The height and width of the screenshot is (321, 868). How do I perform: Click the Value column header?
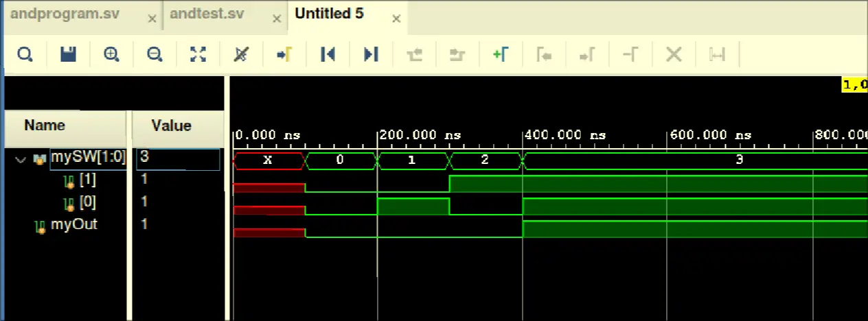[171, 126]
